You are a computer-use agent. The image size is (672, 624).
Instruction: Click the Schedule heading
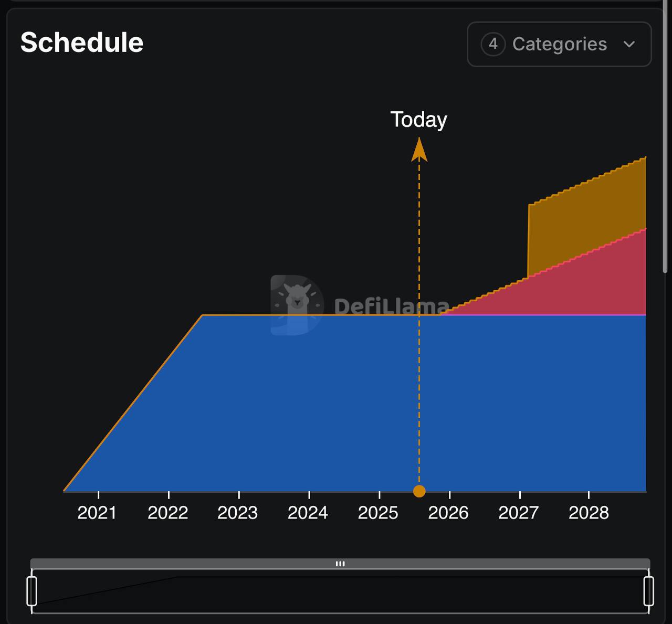pyautogui.click(x=82, y=43)
